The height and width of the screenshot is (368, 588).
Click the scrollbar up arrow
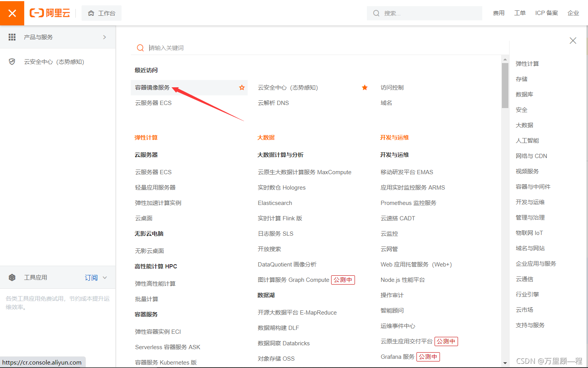[x=505, y=59]
